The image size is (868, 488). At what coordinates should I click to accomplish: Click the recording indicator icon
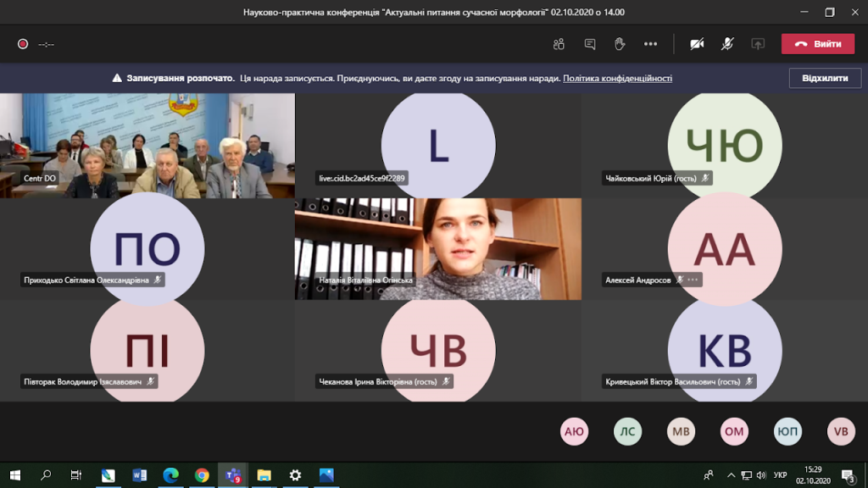point(23,44)
